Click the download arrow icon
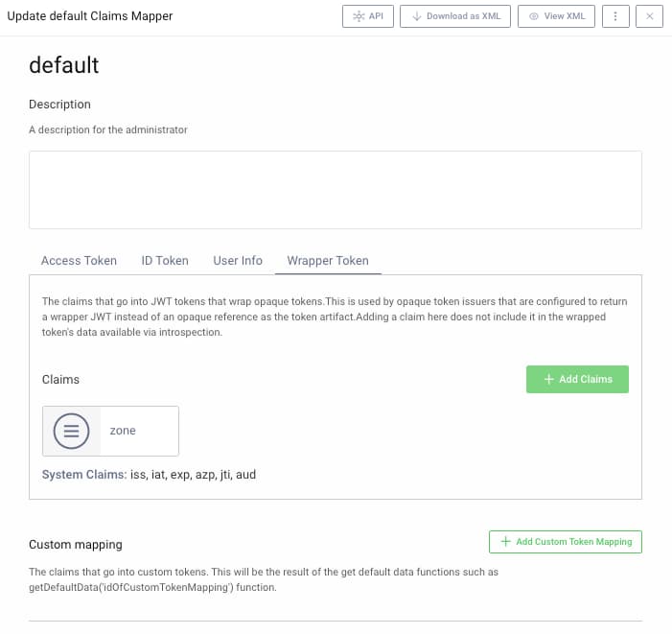 [x=417, y=16]
